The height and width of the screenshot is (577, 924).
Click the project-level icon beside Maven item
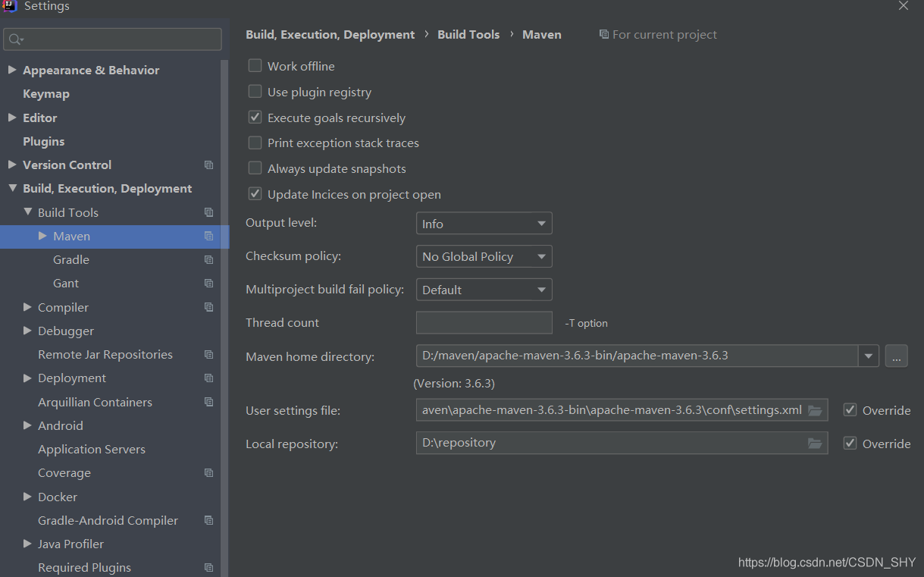point(209,237)
